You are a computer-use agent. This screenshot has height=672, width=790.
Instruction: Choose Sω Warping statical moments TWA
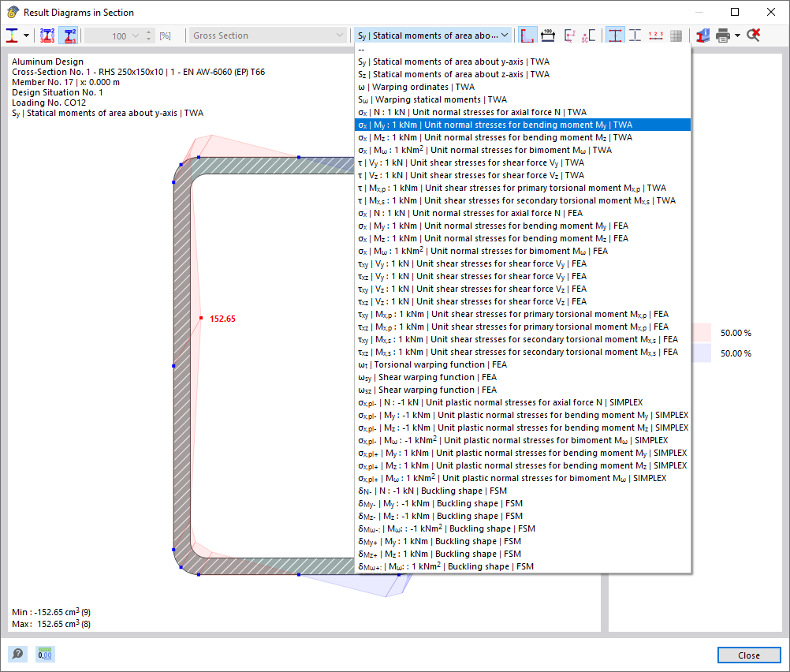(523, 99)
